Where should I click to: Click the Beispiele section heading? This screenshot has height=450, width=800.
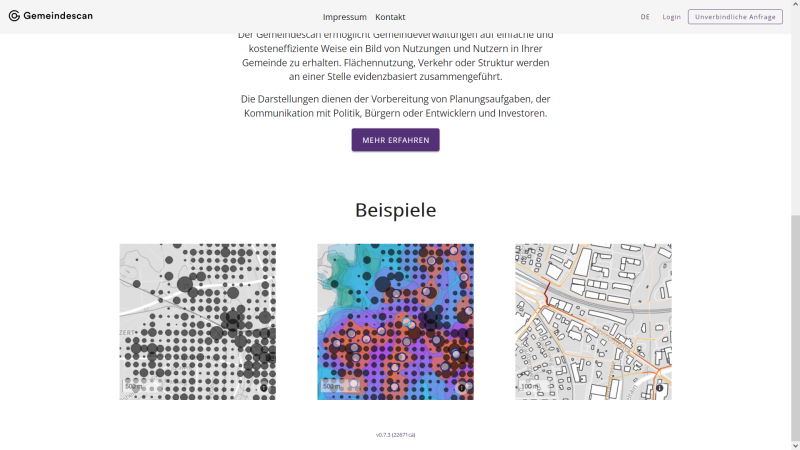395,211
